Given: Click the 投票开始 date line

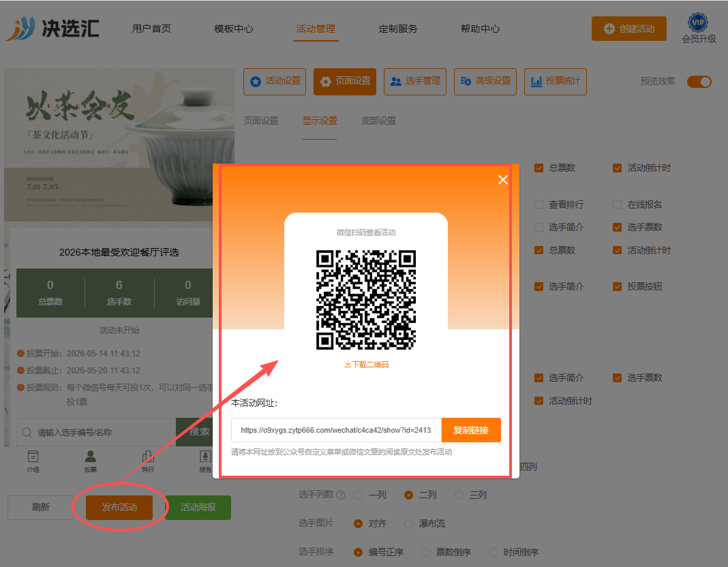Looking at the screenshot, I should [x=78, y=354].
